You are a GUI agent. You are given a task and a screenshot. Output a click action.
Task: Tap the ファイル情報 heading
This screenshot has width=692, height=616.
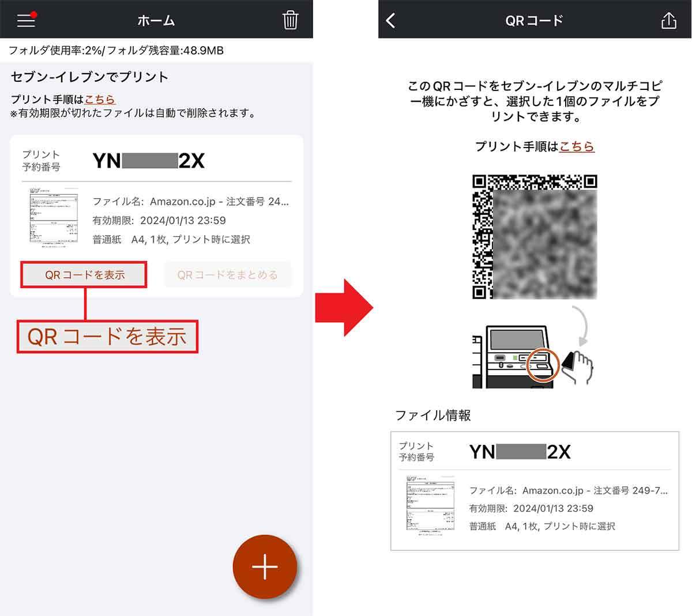433,415
